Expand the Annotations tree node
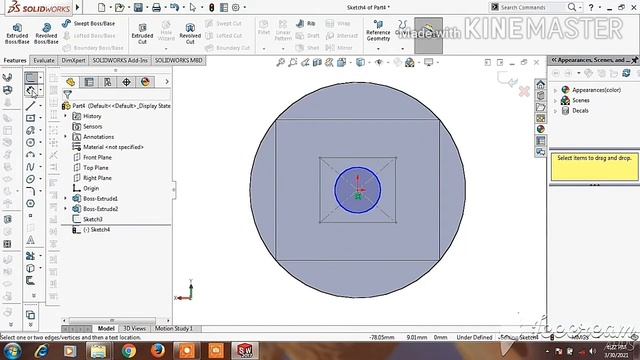 pos(65,137)
